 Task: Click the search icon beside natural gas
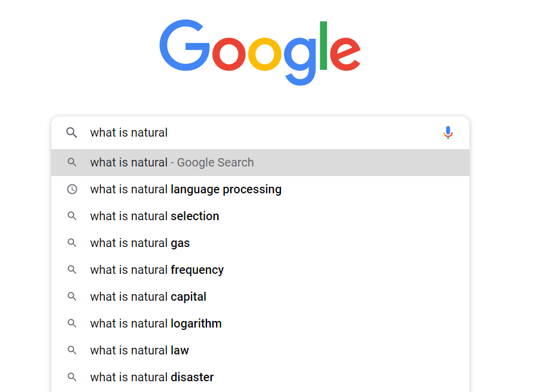[x=72, y=243]
